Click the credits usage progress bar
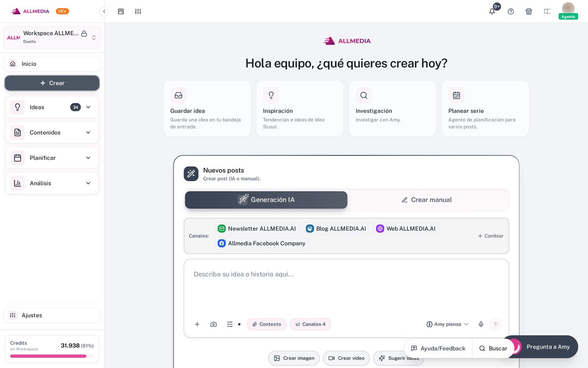 [52, 356]
